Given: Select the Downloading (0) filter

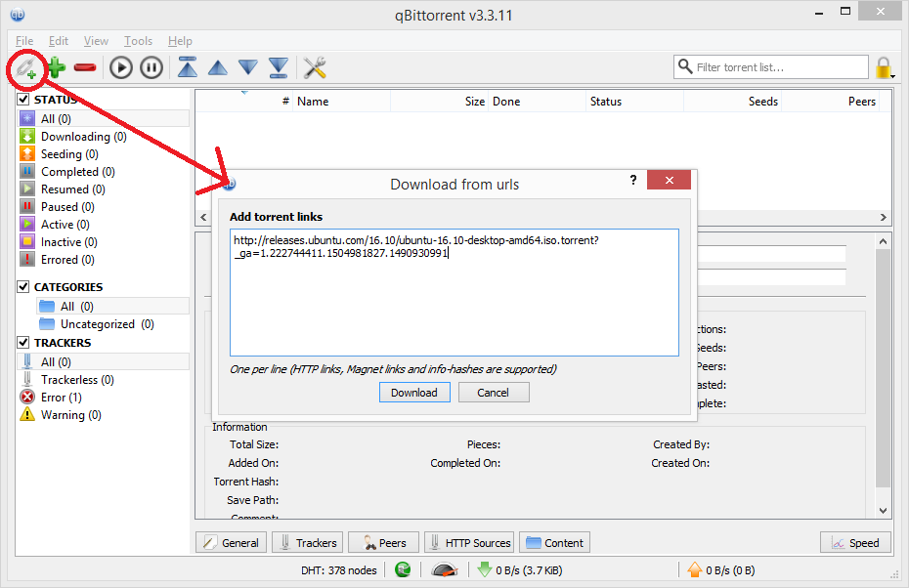Looking at the screenshot, I should [x=104, y=137].
